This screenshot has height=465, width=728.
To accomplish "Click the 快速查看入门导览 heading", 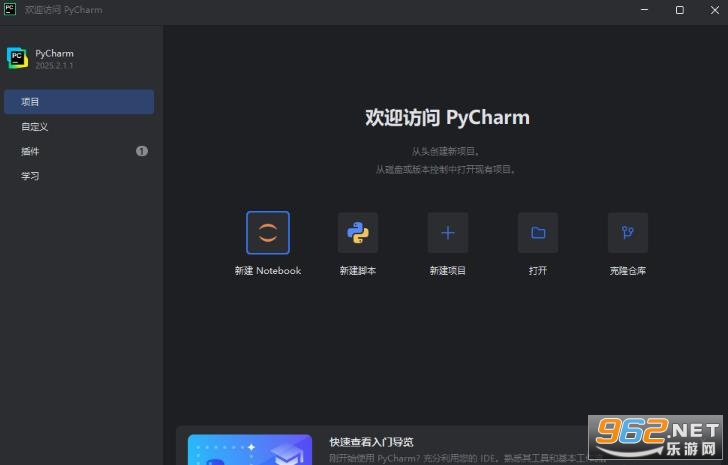I will (371, 442).
